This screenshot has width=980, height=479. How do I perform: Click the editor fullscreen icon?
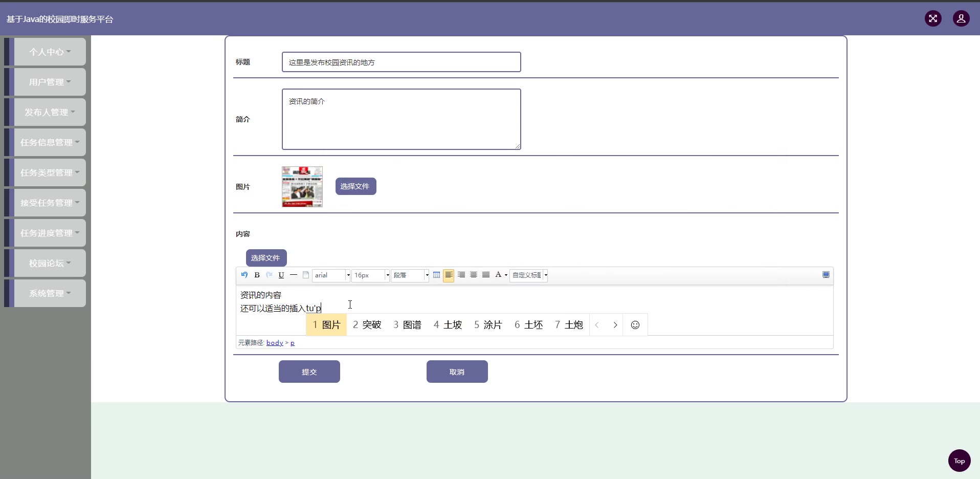[826, 275]
